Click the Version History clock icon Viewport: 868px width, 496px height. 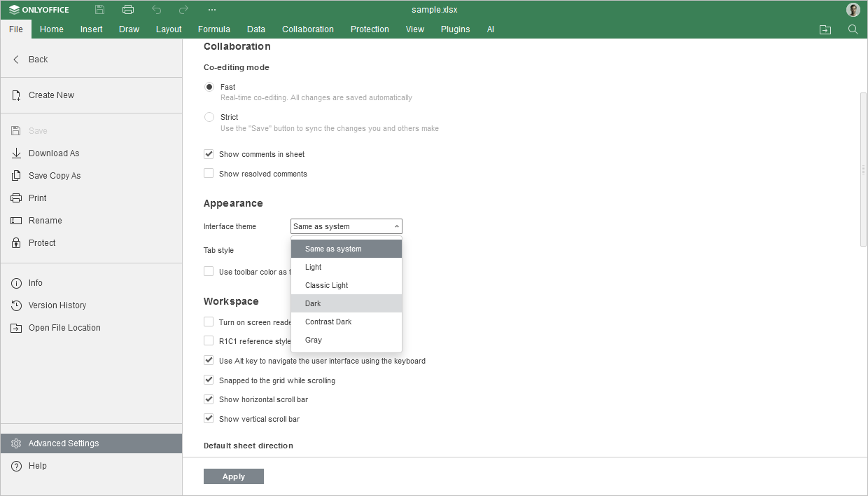[16, 305]
